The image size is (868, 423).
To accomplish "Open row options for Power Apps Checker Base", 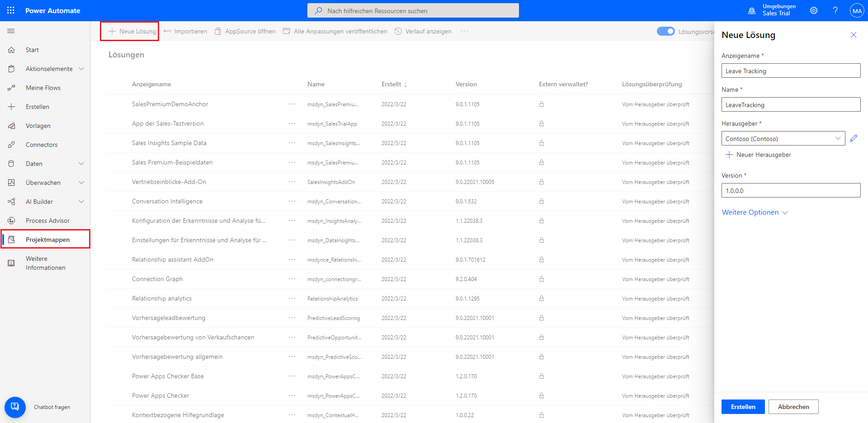I will 292,376.
